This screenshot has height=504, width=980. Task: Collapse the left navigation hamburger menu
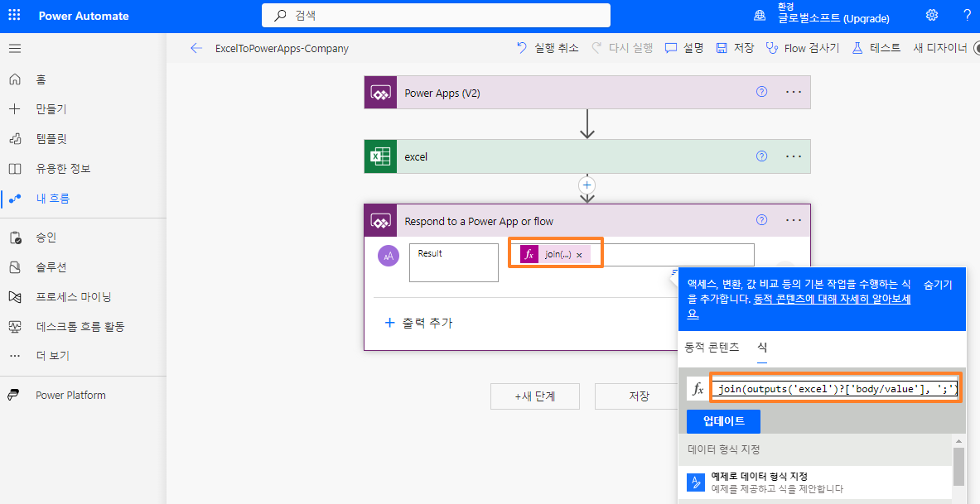14,49
